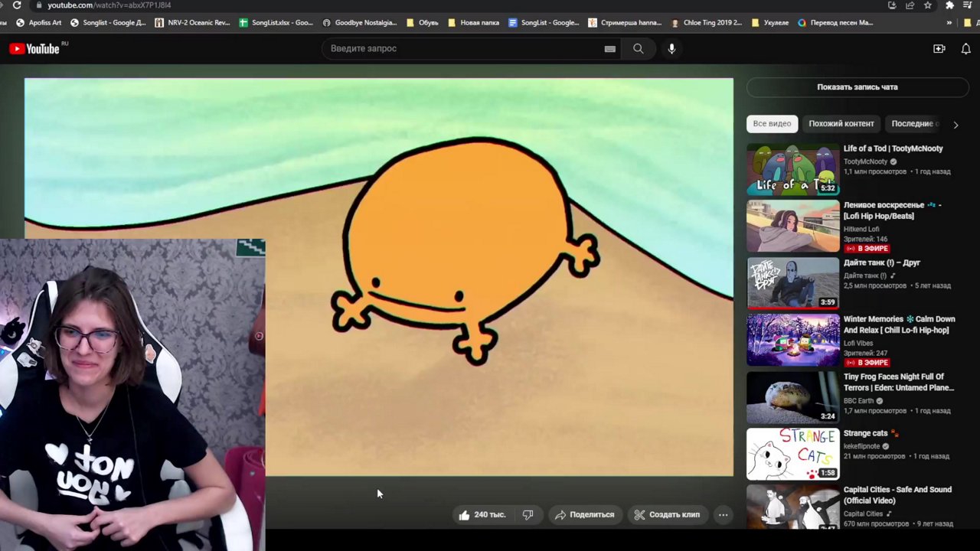Select the Все видео filter chip
The width and height of the screenshot is (980, 551).
[772, 123]
